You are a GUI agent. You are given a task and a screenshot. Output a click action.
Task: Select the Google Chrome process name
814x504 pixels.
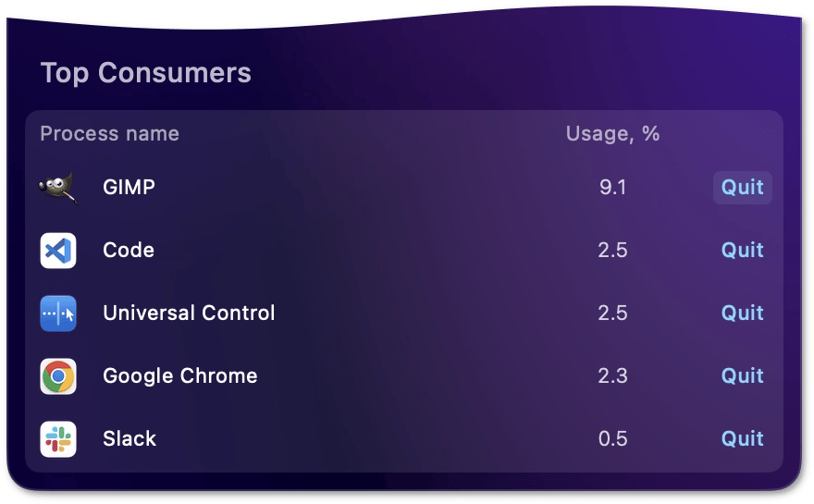click(x=180, y=375)
